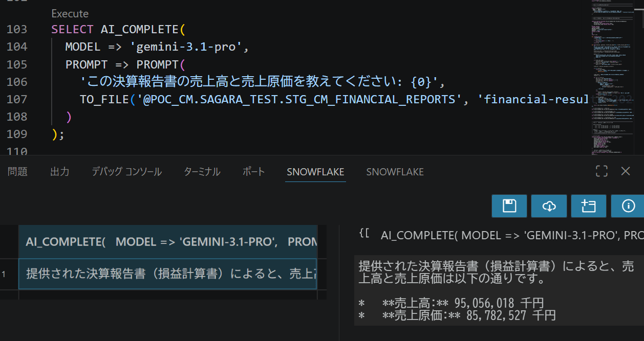Switch to the デバッグ コンソール tab
The image size is (644, 341).
coord(127,172)
